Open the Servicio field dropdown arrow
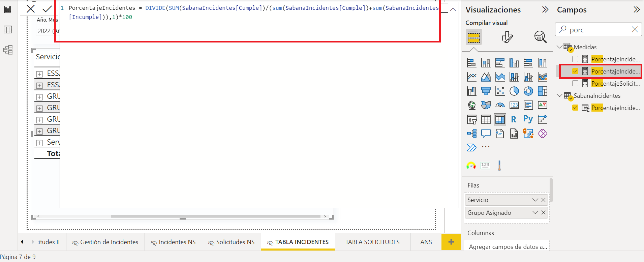This screenshot has height=262, width=644. tap(535, 200)
